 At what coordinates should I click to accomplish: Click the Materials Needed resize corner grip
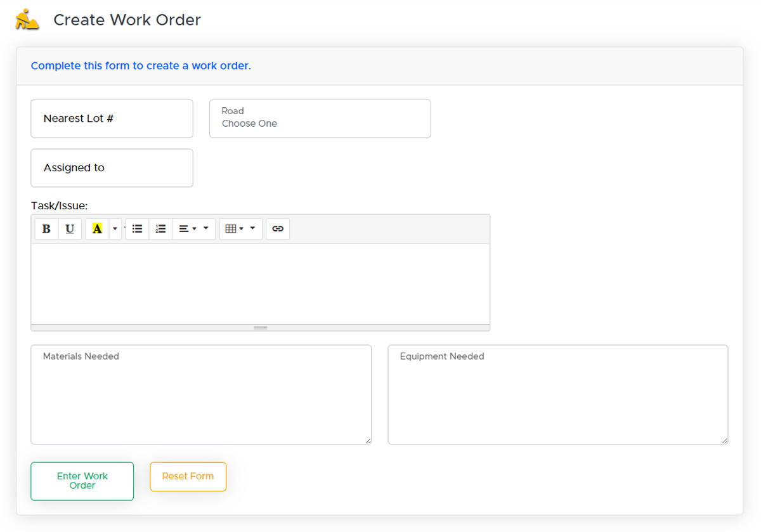pyautogui.click(x=368, y=441)
